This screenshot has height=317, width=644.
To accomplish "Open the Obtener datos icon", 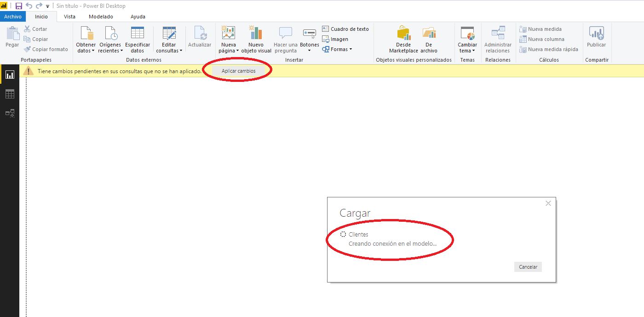I will [x=86, y=34].
